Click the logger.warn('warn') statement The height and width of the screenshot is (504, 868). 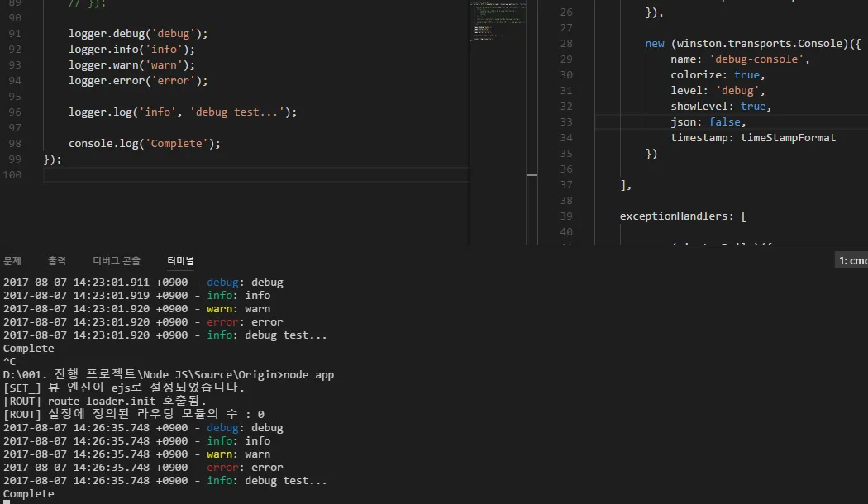click(x=131, y=65)
